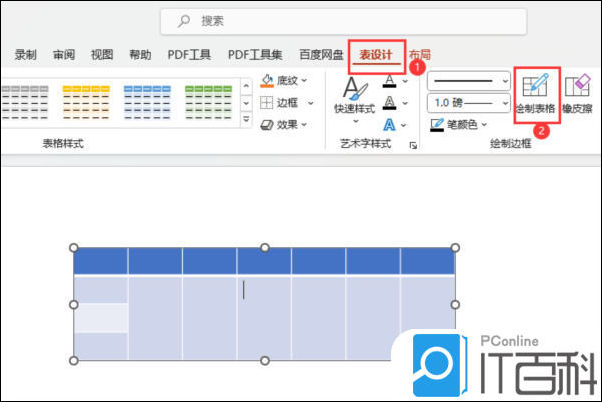Screen dimensions: 602x402
Task: Click the text fill A icon
Action: (389, 81)
